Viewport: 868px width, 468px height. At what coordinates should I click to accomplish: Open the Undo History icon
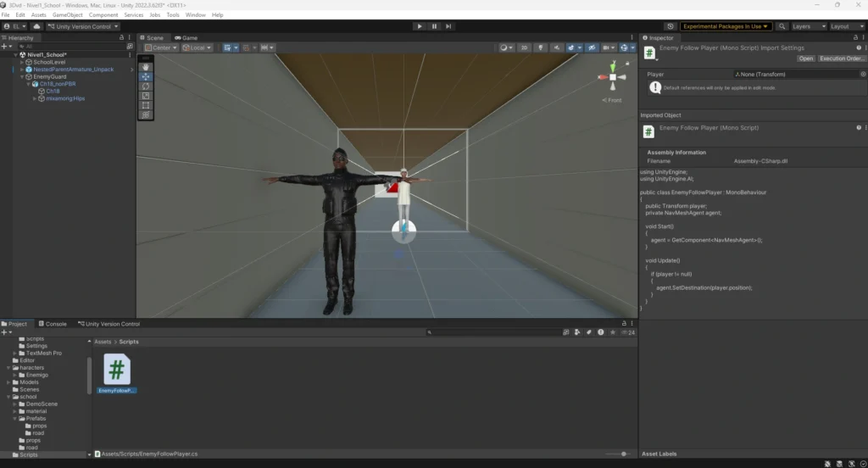(671, 26)
